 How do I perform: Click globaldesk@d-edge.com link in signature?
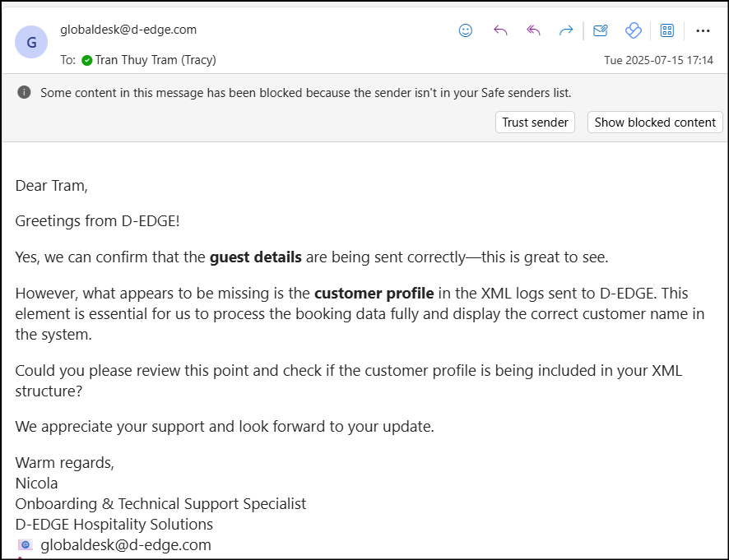126,544
